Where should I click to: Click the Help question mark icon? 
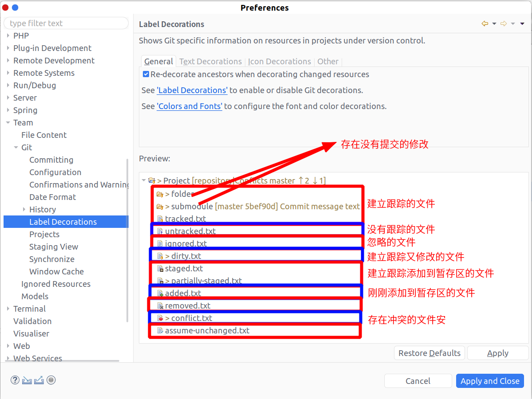15,380
